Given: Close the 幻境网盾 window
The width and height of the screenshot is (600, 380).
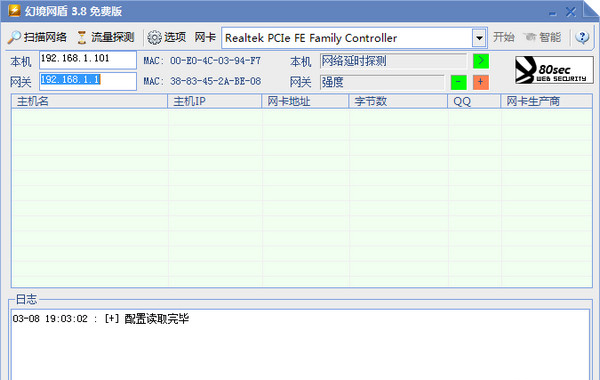Looking at the screenshot, I should click(571, 12).
